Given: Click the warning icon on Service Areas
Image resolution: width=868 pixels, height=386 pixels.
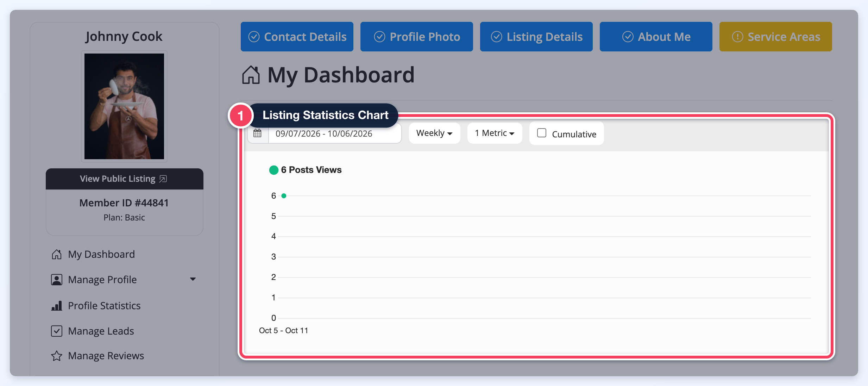Looking at the screenshot, I should pyautogui.click(x=737, y=37).
